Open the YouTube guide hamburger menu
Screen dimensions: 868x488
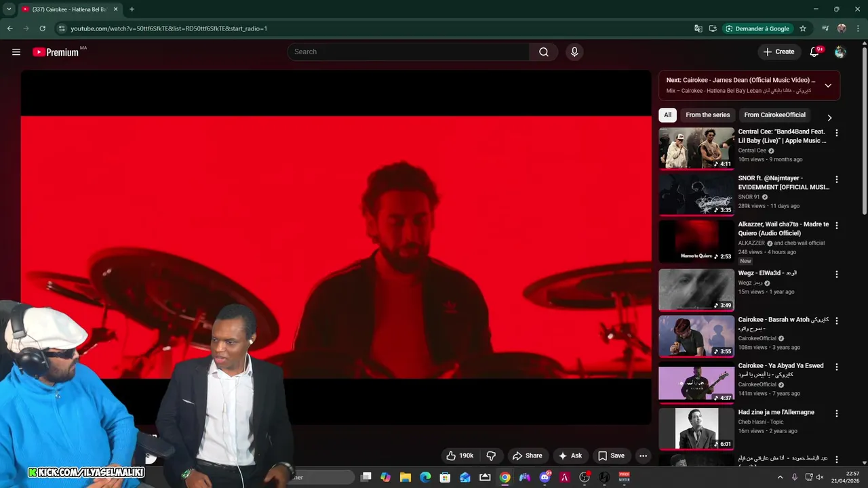(16, 52)
